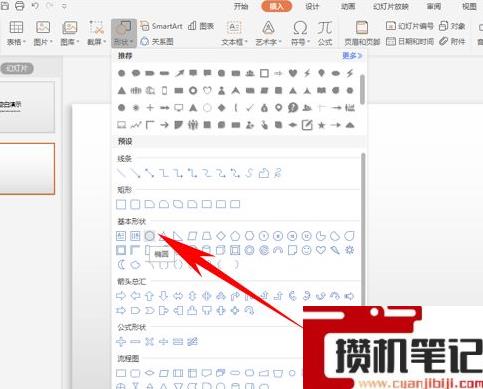Select the first slide thumbnail
This screenshot has width=483, height=389.
[x=27, y=107]
